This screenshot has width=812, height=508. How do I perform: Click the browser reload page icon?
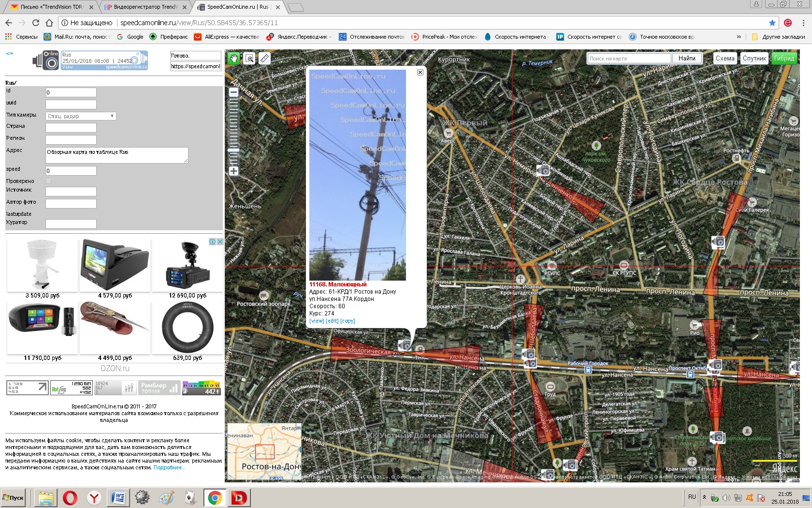[x=36, y=23]
